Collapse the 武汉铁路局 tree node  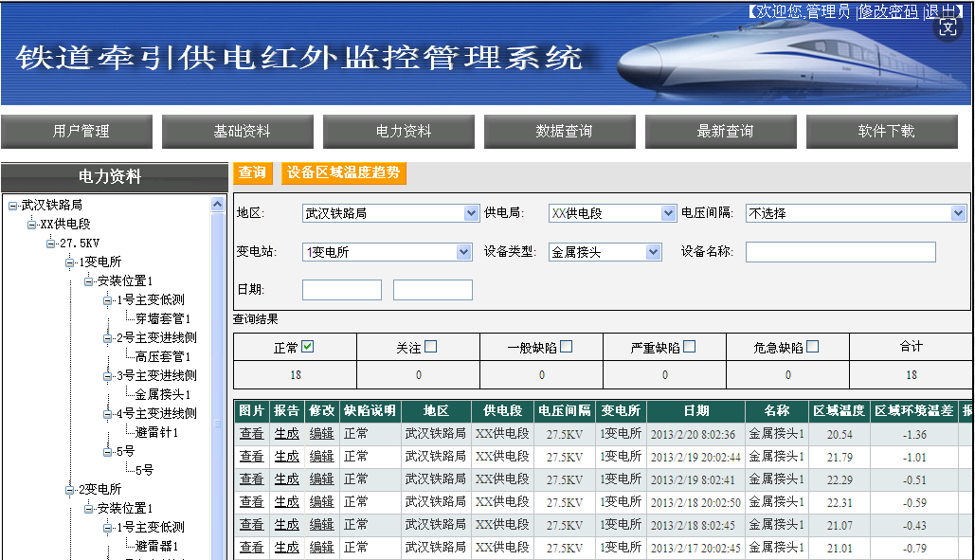(x=12, y=205)
